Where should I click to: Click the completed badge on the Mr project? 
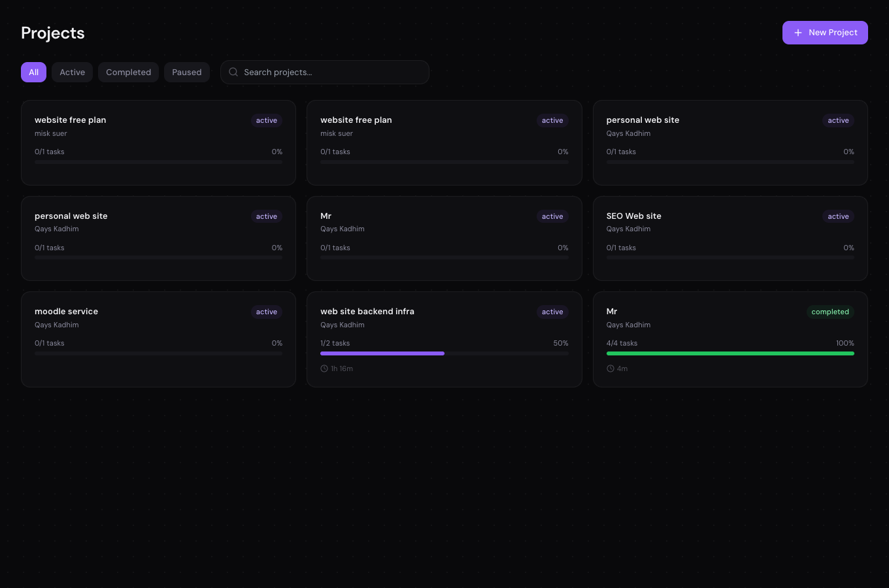(x=830, y=312)
